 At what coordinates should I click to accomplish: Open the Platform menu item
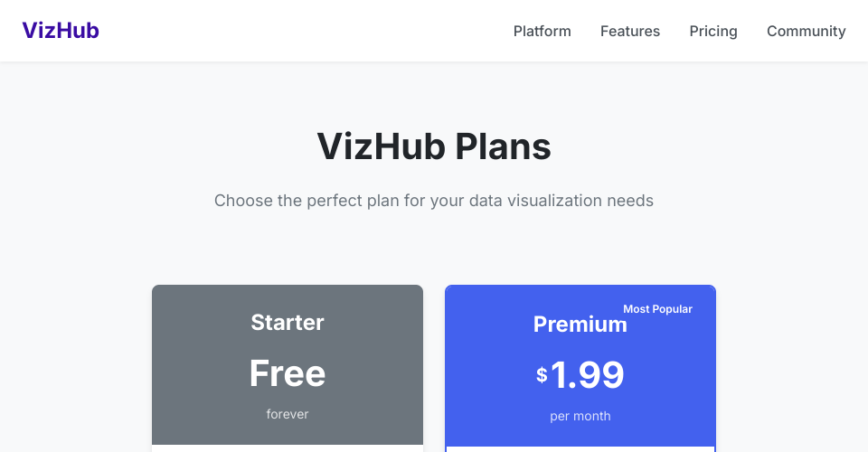[x=542, y=32]
